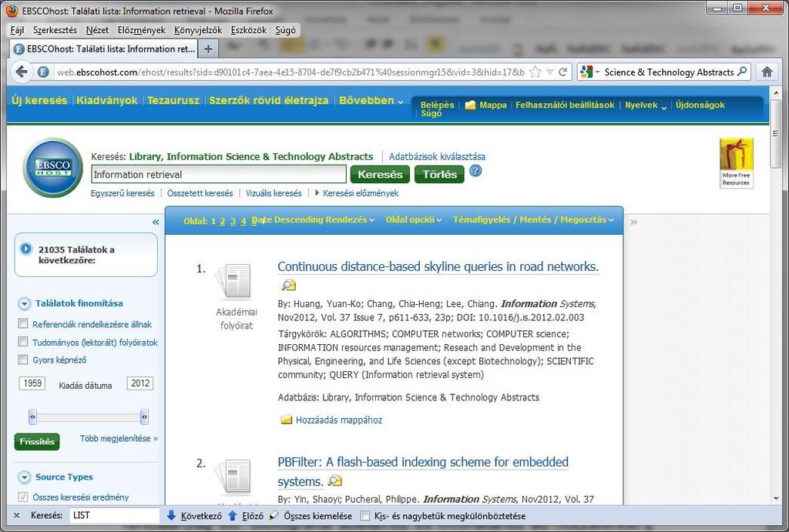Close the find bar with X
789x532 pixels.
click(x=16, y=515)
